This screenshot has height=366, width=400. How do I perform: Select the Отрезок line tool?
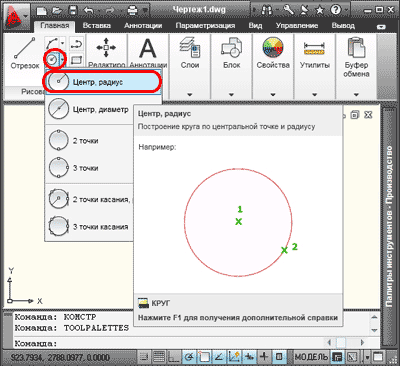(25, 53)
